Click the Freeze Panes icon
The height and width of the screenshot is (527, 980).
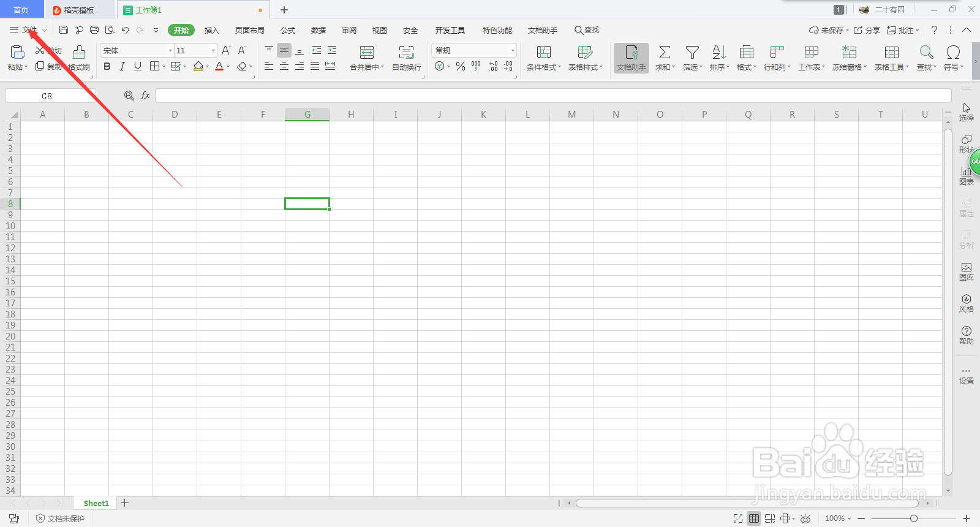point(849,52)
